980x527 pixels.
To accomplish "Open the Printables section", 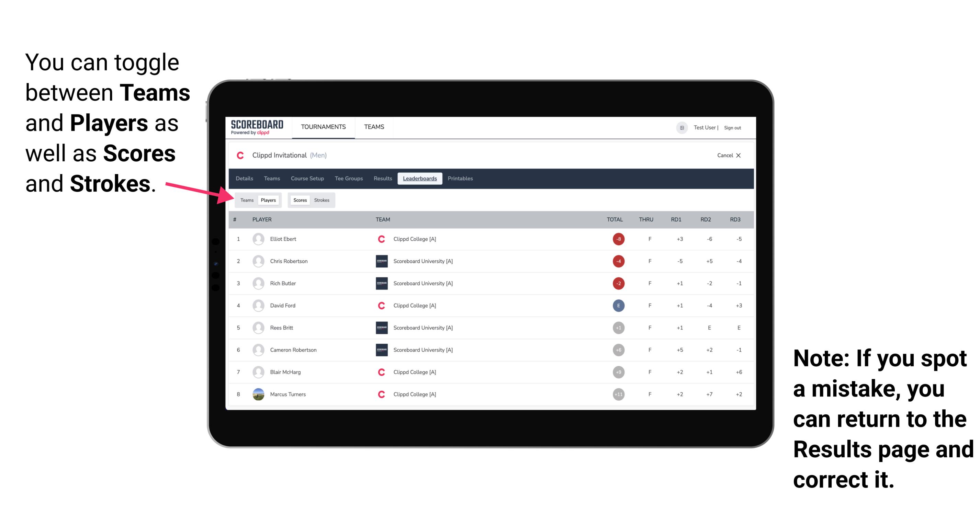I will (x=461, y=179).
